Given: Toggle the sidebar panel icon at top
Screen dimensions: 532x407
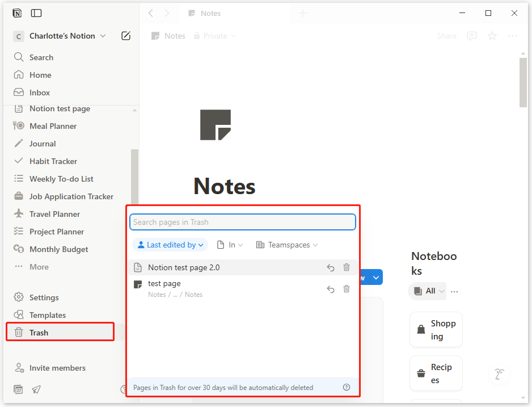Looking at the screenshot, I should [36, 13].
